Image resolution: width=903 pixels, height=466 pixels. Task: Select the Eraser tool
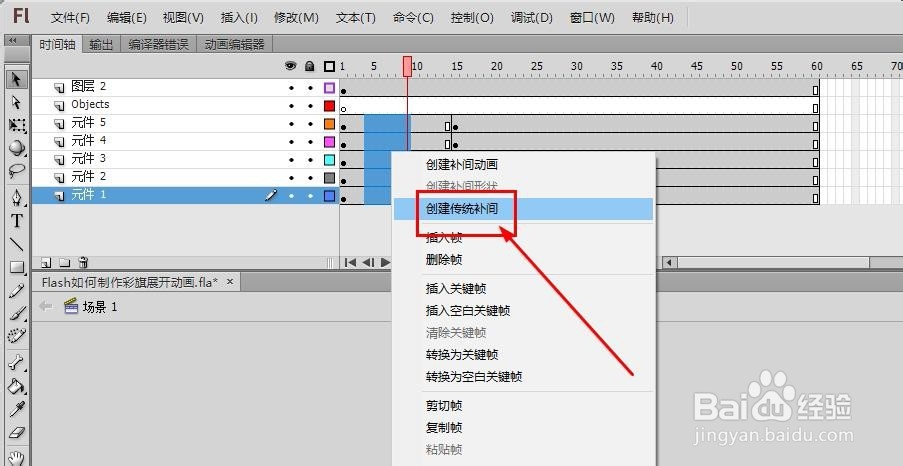(x=17, y=431)
